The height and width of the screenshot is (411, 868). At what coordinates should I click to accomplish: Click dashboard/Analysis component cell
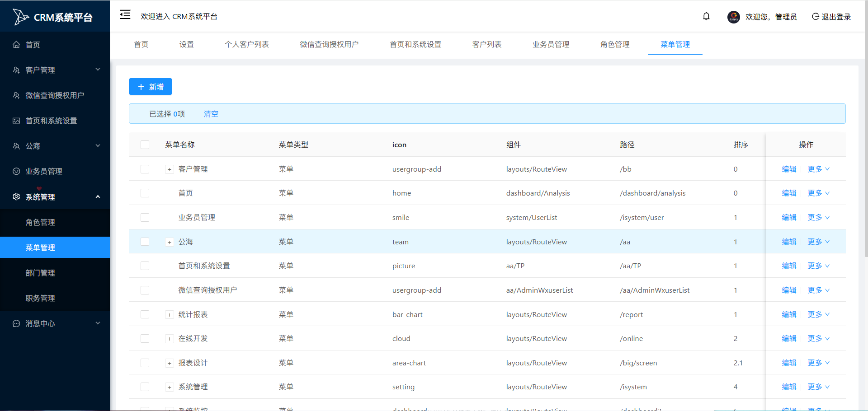tap(538, 193)
